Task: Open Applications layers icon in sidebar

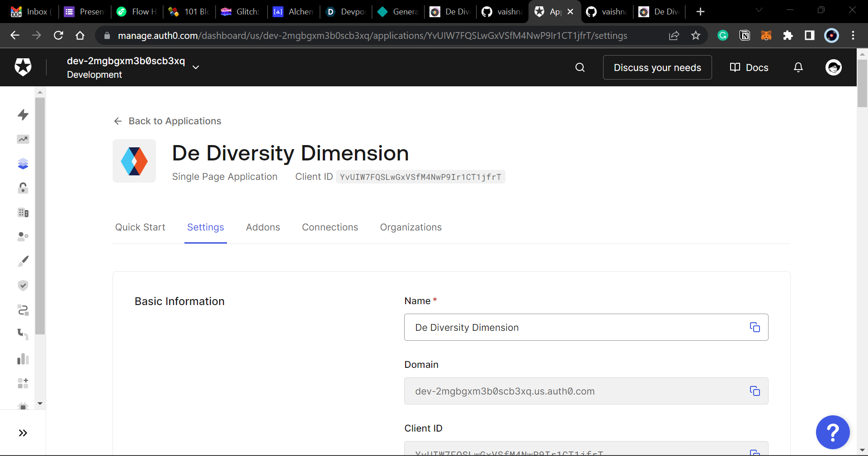Action: coord(23,164)
